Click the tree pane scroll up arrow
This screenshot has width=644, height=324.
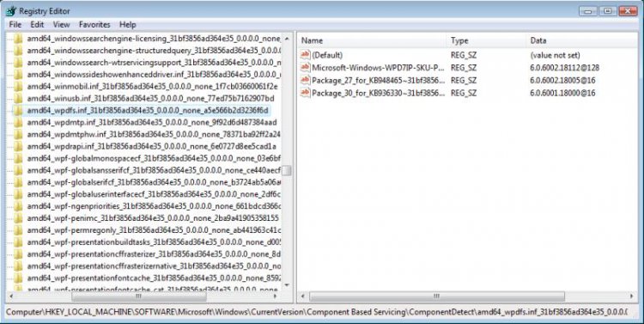[x=287, y=39]
